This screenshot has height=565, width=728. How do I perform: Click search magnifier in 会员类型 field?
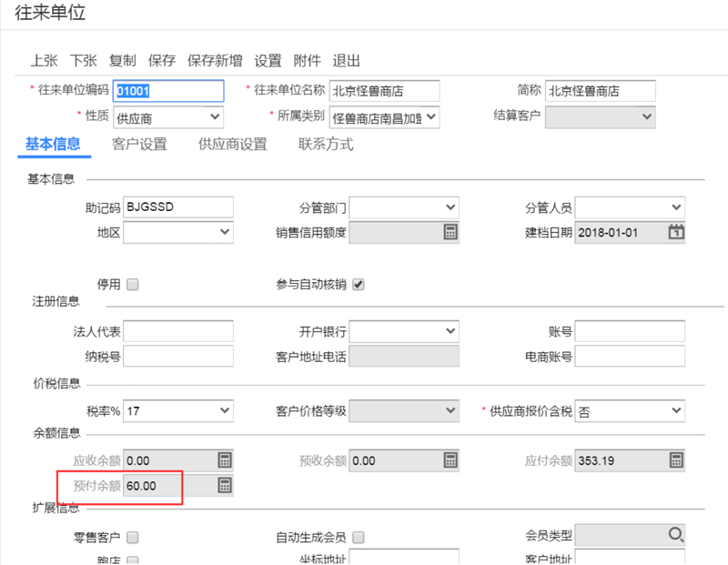[676, 534]
